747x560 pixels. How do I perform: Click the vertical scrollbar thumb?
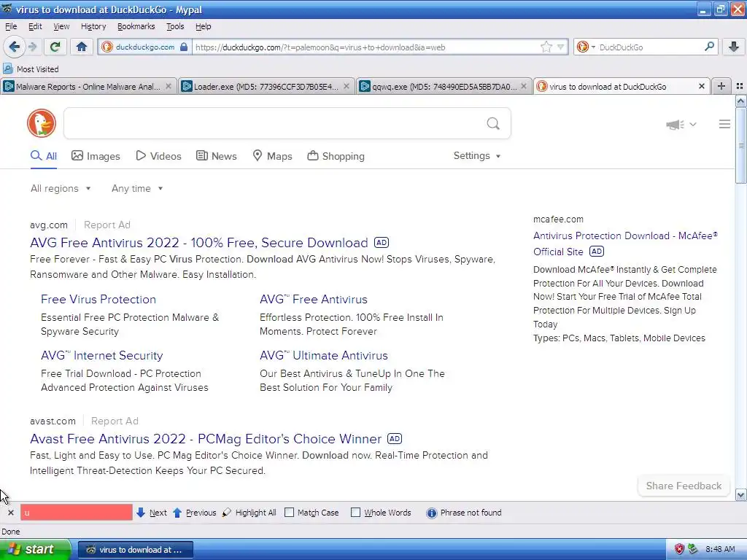[740, 145]
